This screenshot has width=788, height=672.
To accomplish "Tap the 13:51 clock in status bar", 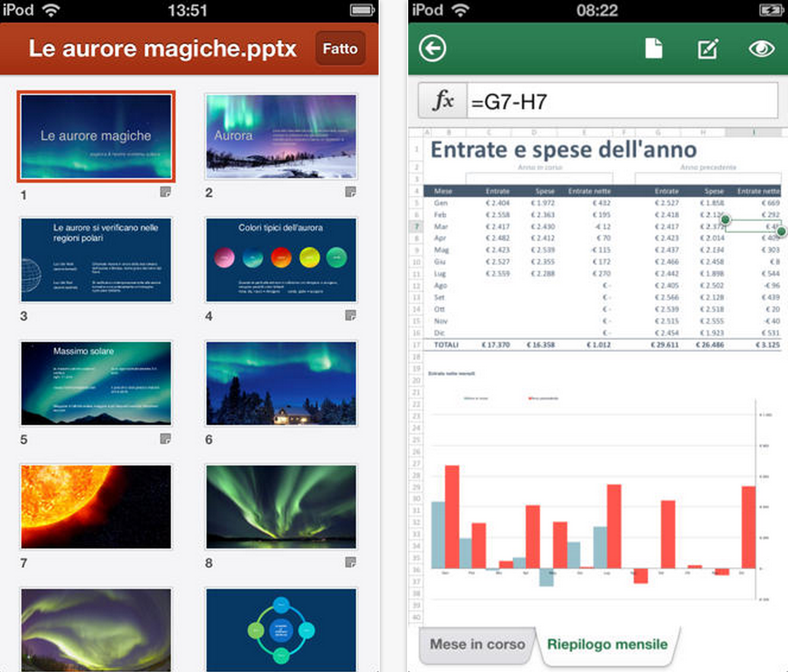I will [188, 10].
